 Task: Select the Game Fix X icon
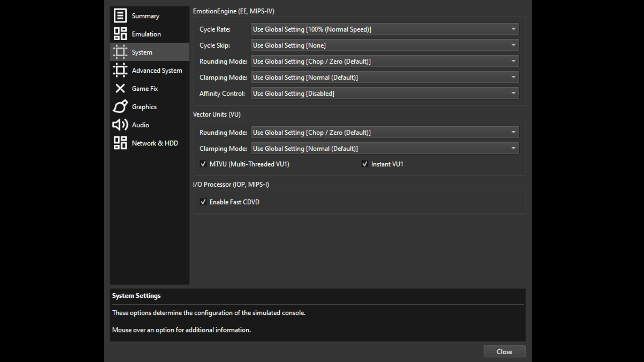[120, 88]
